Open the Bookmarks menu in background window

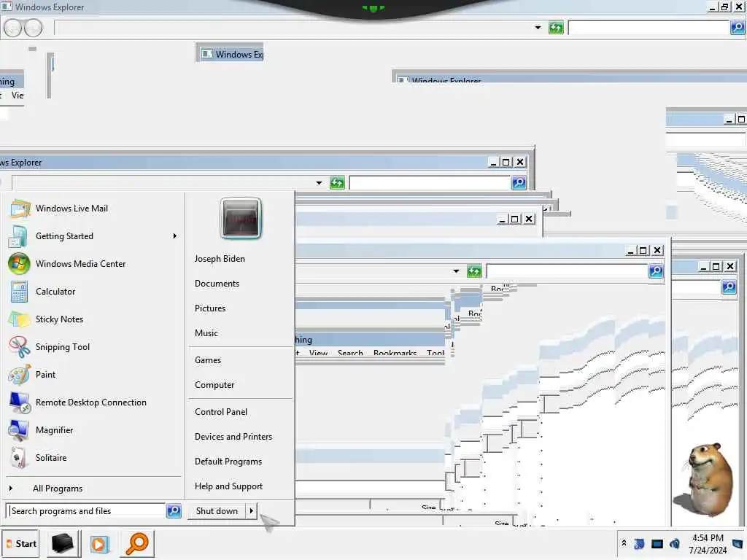395,354
